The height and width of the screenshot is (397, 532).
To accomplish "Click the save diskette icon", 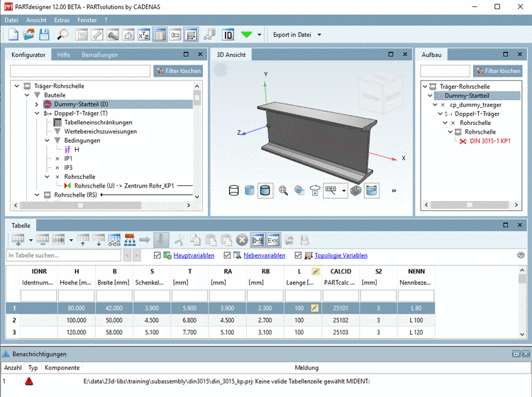I will (x=44, y=34).
